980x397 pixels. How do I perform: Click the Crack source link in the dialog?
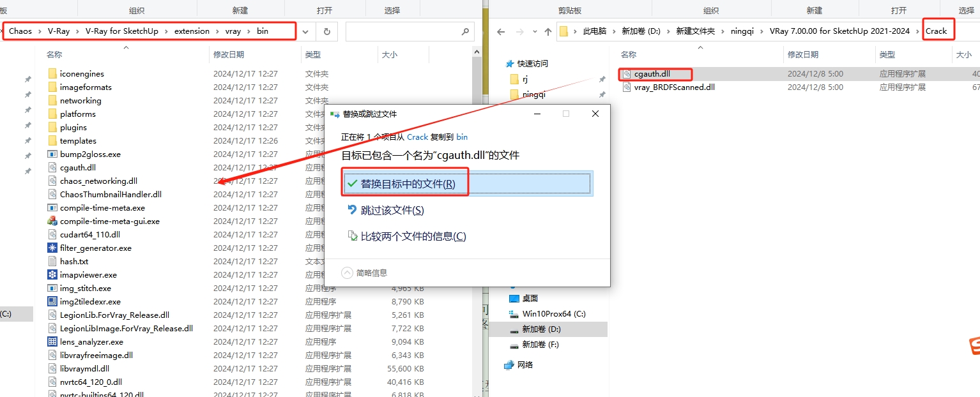[x=417, y=137]
